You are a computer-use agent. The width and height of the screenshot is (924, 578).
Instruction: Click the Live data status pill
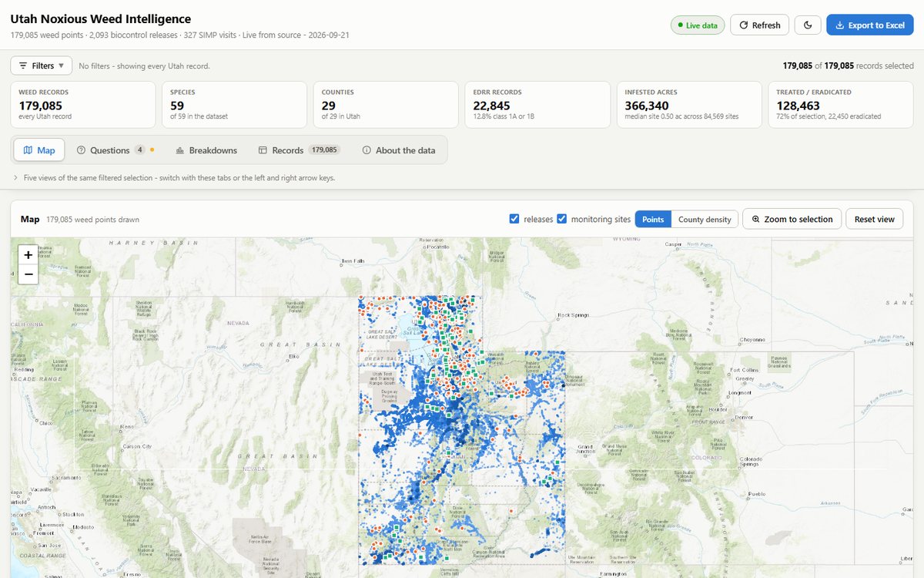point(698,25)
